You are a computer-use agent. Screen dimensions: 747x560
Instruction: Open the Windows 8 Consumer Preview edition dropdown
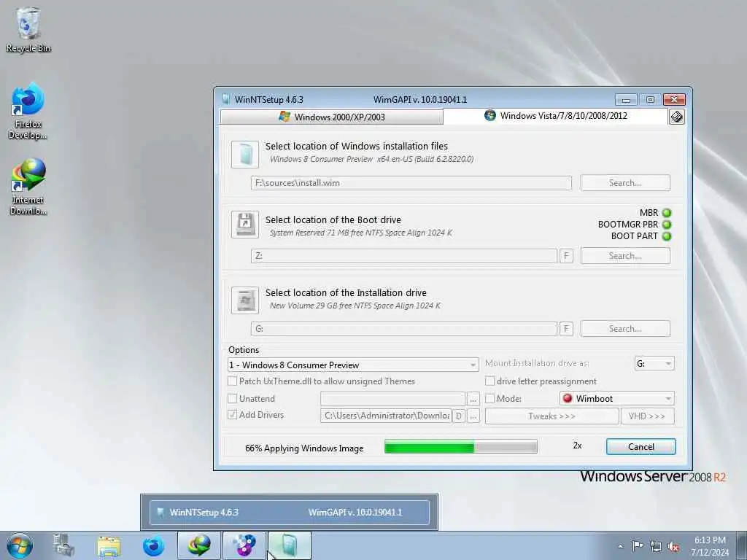[x=353, y=365]
